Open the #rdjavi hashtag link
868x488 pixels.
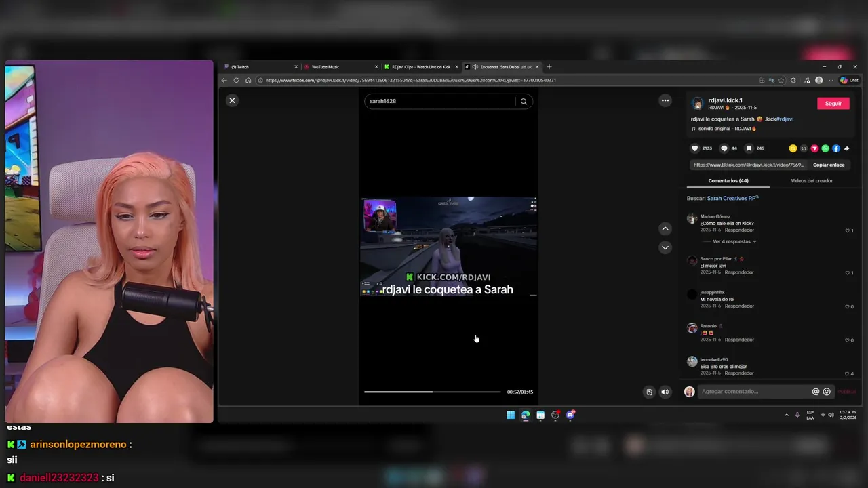click(x=785, y=119)
